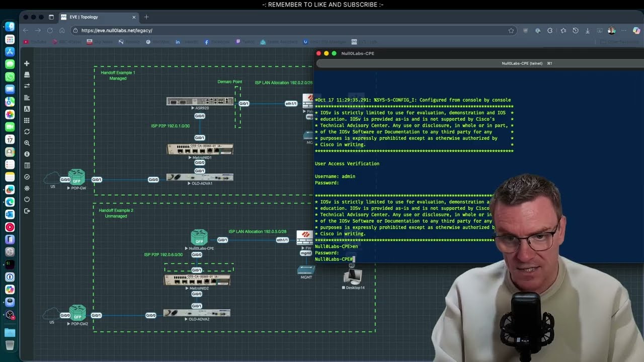The image size is (644, 362).
Task: Open the LinkedIn bookmark
Action: point(186,42)
